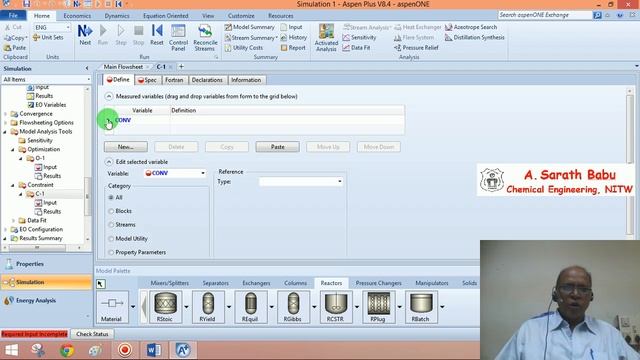640x360 pixels.
Task: Open the Properties environment
Action: pyautogui.click(x=47, y=264)
